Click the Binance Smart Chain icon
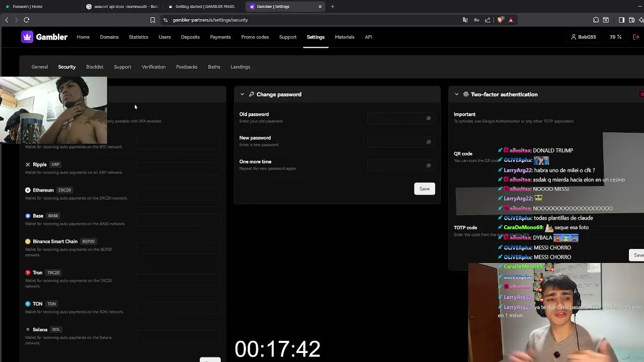 click(28, 241)
